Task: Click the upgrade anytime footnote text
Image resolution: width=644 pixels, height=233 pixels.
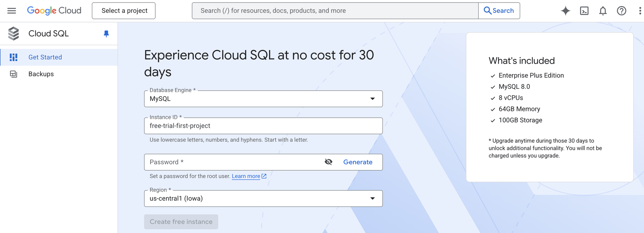Action: pos(545,148)
